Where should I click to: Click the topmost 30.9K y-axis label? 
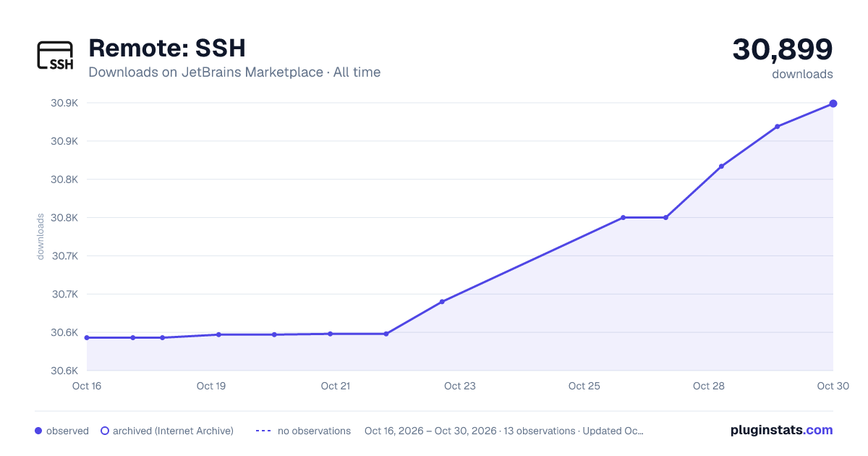point(64,103)
